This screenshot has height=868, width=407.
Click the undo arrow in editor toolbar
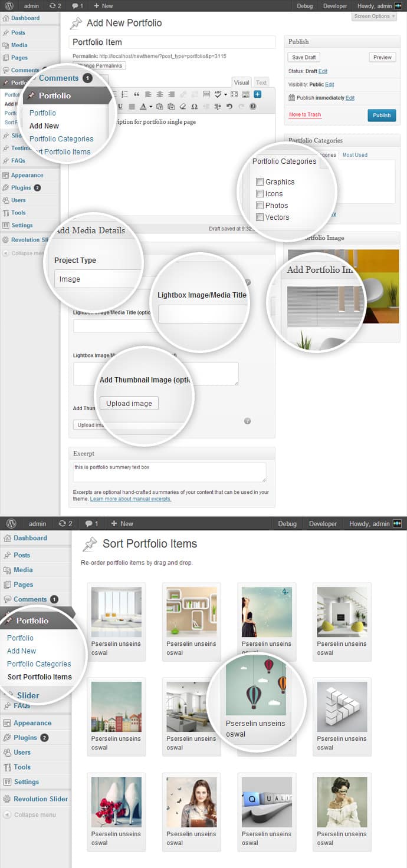click(x=229, y=107)
